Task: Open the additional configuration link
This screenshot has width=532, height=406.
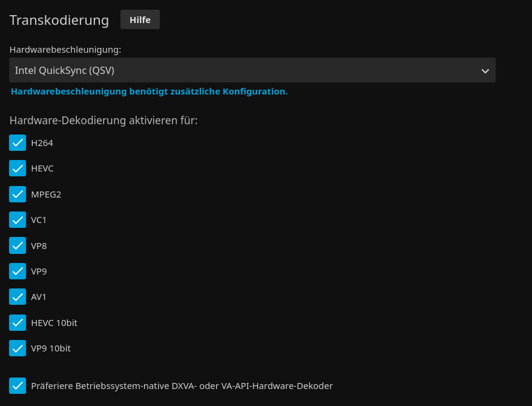Action: pyautogui.click(x=149, y=92)
